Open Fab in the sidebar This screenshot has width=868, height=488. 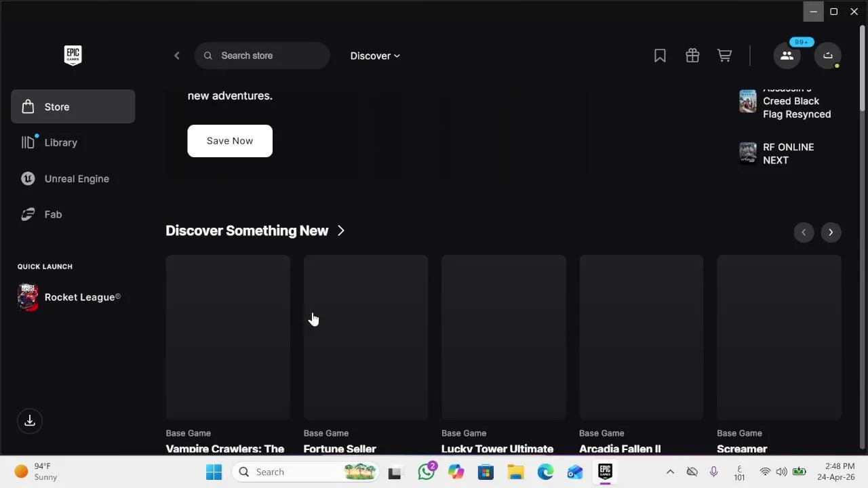tap(73, 214)
